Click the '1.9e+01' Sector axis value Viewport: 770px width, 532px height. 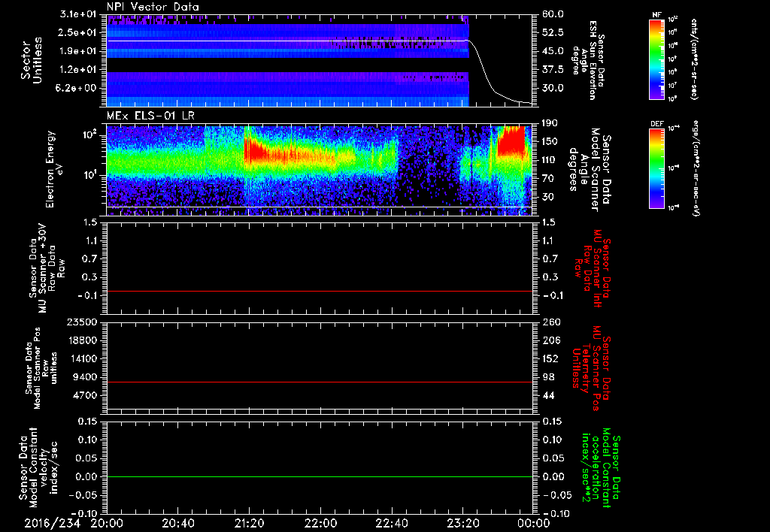80,51
